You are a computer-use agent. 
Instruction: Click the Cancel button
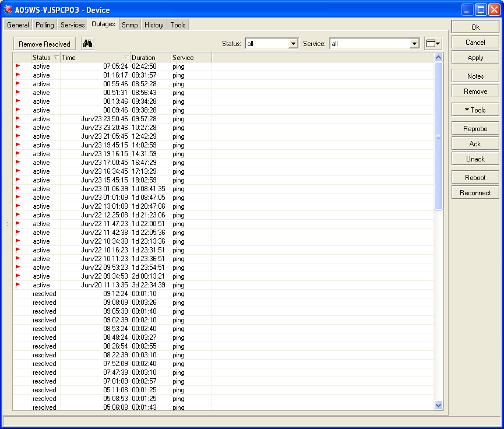[475, 43]
